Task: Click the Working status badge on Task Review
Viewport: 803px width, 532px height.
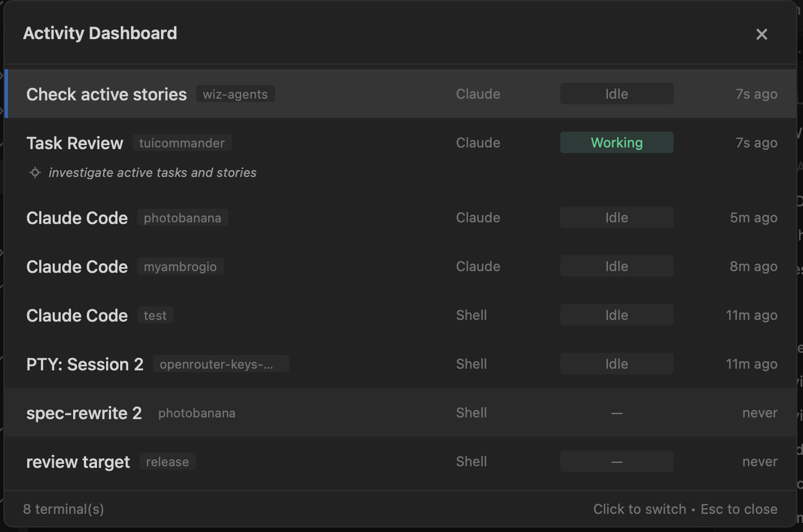Action: (616, 142)
